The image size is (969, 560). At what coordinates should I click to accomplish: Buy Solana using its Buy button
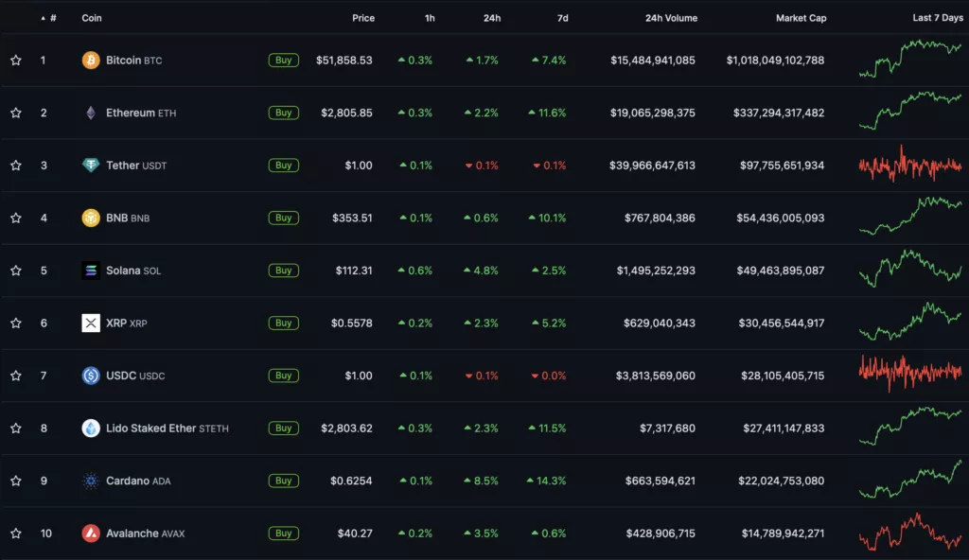click(x=284, y=271)
